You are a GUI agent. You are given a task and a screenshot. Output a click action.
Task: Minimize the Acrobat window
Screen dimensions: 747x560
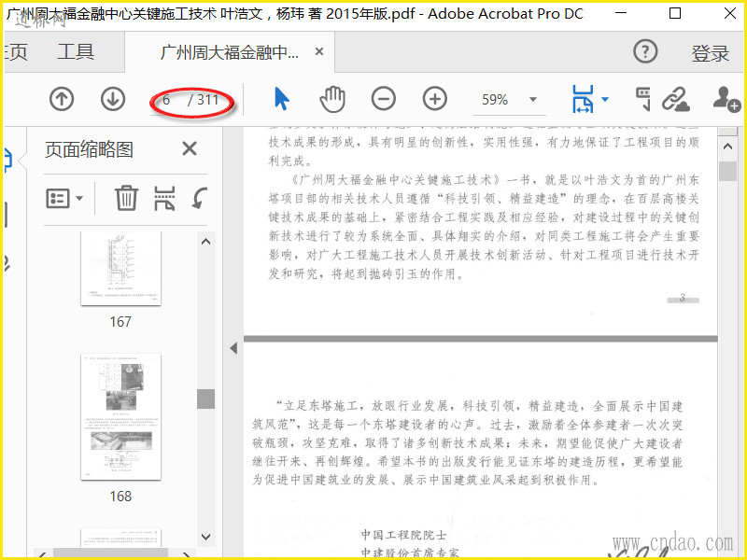pyautogui.click(x=621, y=13)
